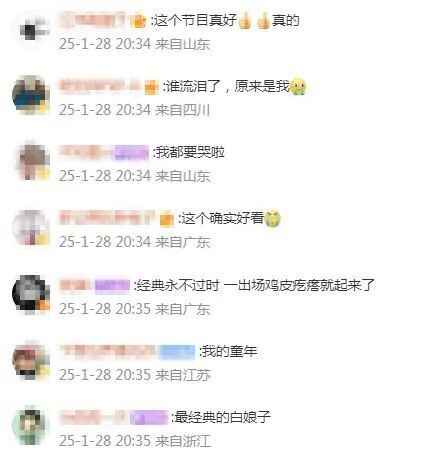
Task: Click the purple badge before 最经典的白娘子
Action: (149, 417)
